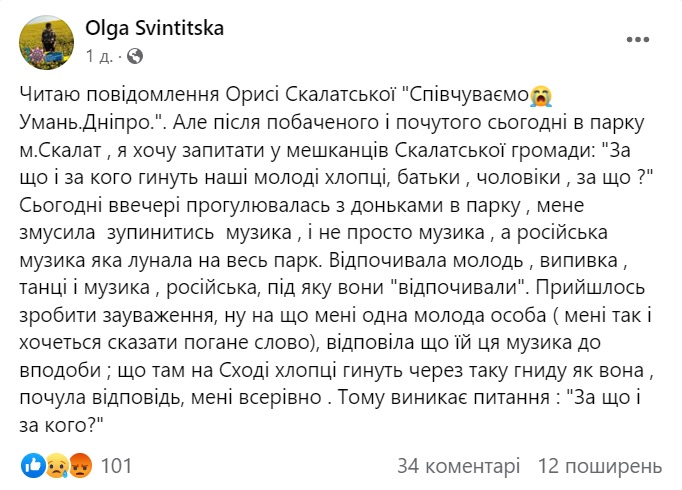This screenshot has height=490, width=682.
Task: View who reacted via the 101 count
Action: click(x=117, y=465)
